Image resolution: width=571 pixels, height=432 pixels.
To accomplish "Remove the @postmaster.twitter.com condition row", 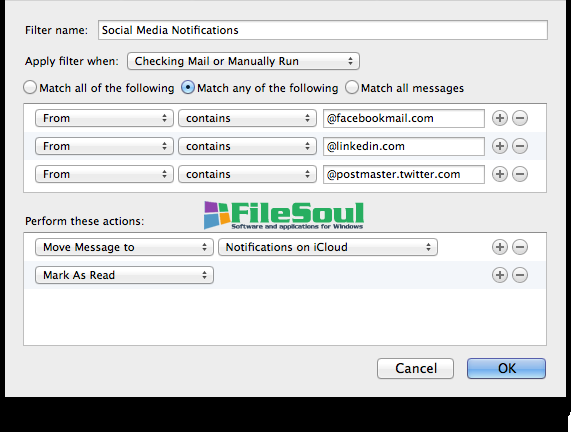I will coord(520,174).
